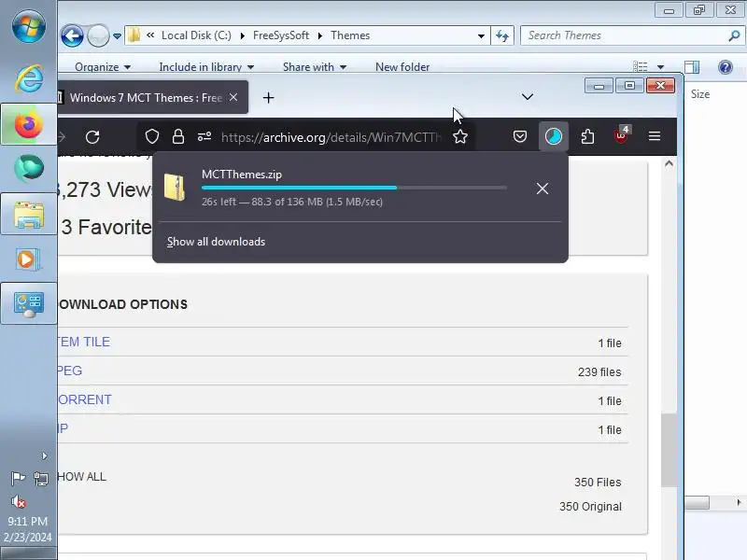This screenshot has width=747, height=560.
Task: Click 350 Original text
Action: [590, 506]
